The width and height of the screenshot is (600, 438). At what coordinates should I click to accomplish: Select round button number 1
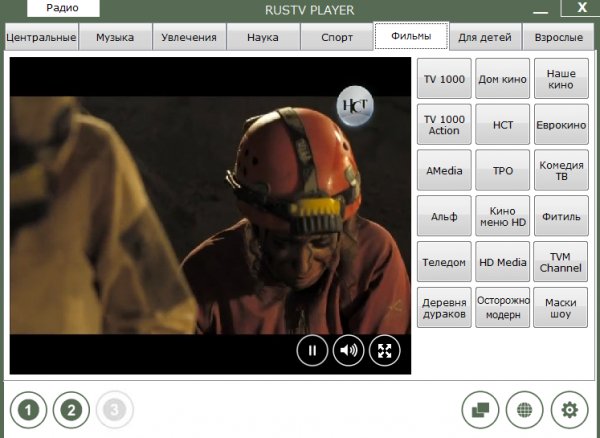28,410
